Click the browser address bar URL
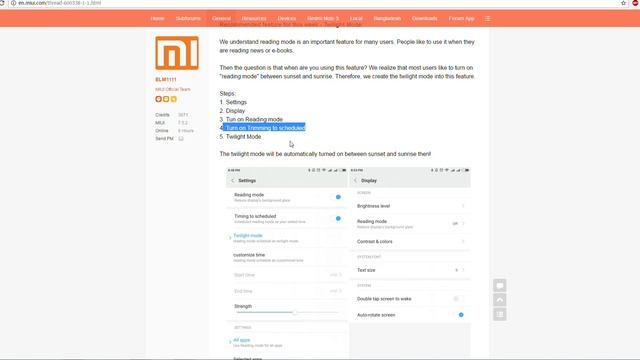The width and height of the screenshot is (640, 360). [x=60, y=3]
